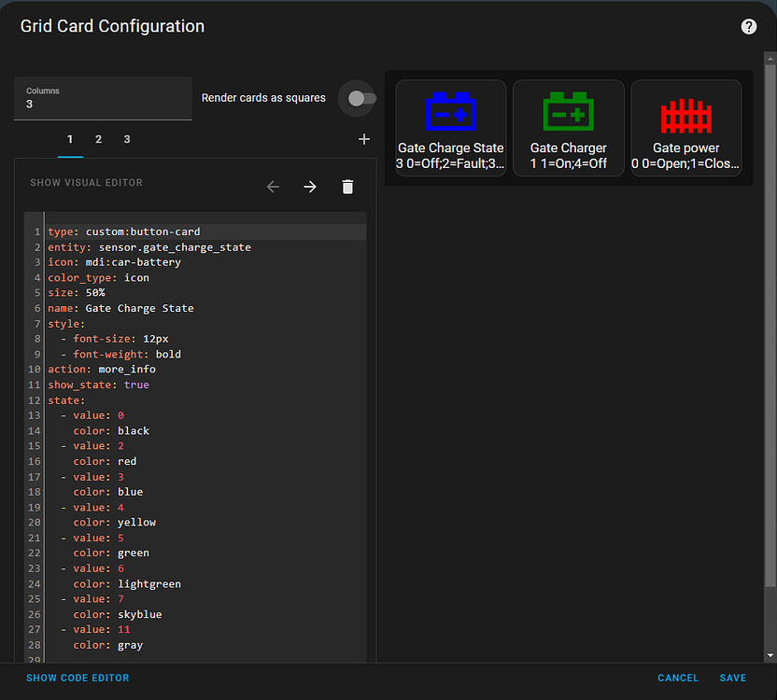
Task: Click SHOW VISUAL EDITOR
Action: (86, 183)
